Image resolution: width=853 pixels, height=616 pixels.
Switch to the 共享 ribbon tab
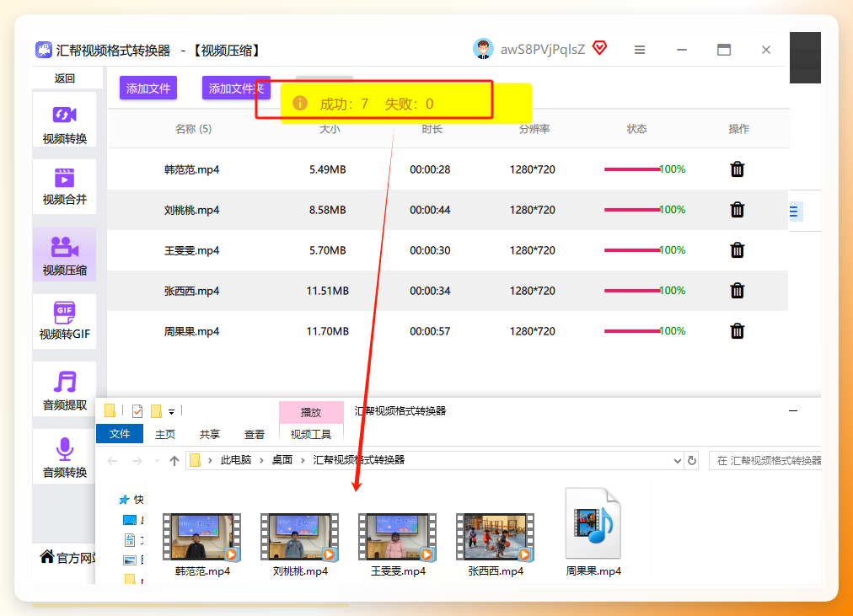pyautogui.click(x=209, y=434)
